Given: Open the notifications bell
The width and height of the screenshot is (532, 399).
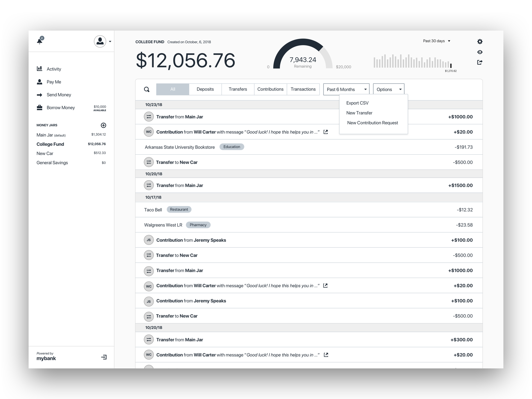Looking at the screenshot, I should click(x=40, y=40).
